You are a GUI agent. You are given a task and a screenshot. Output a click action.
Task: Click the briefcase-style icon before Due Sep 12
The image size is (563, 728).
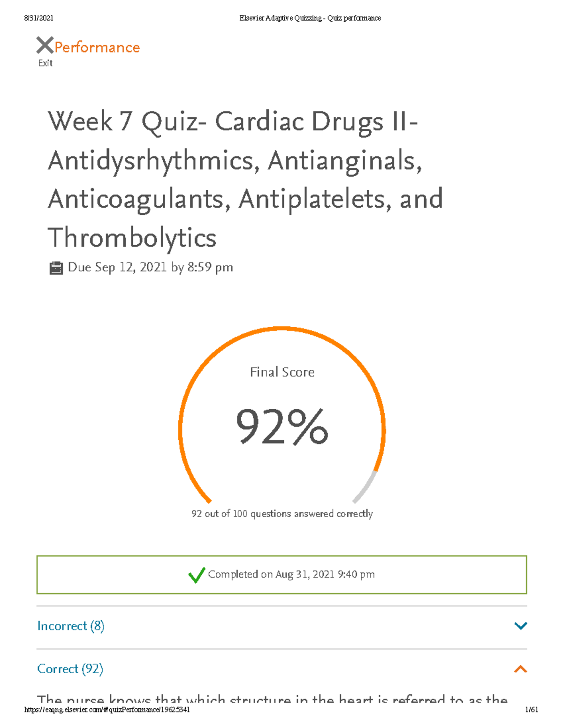point(55,267)
